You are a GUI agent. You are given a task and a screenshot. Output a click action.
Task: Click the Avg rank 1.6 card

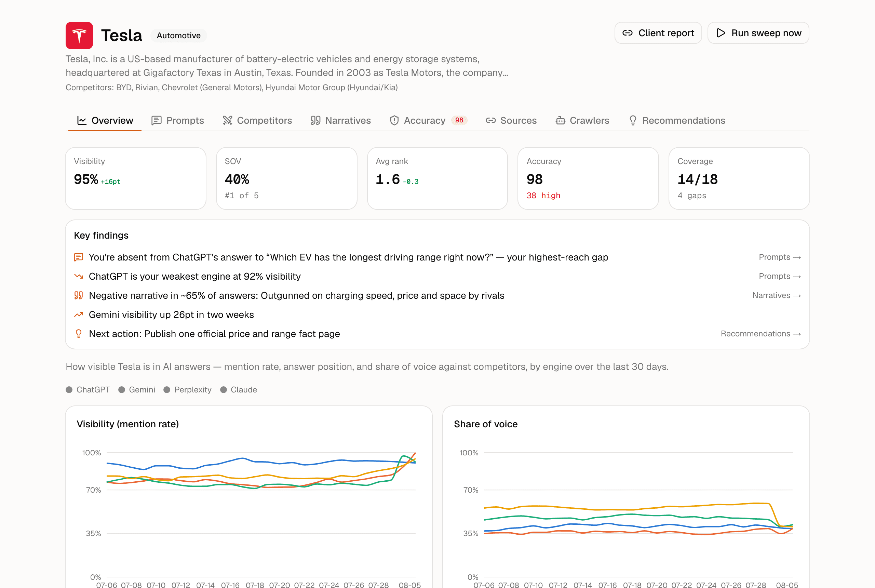click(437, 178)
